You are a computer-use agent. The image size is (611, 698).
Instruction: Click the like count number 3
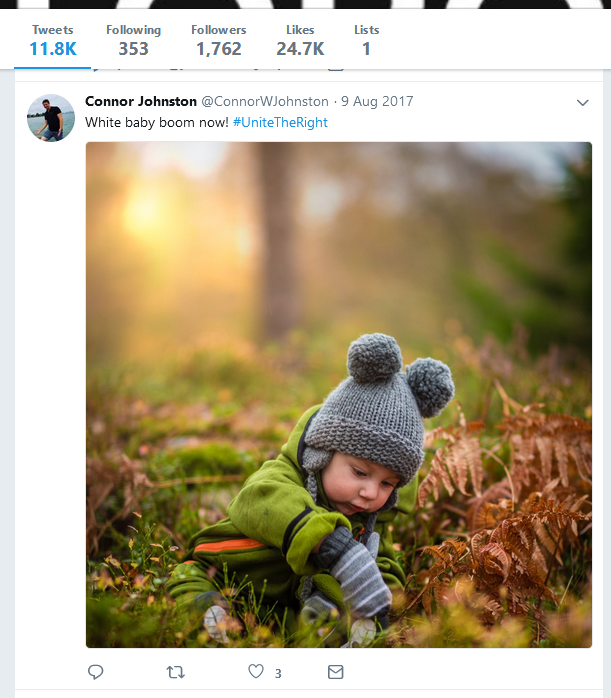(278, 673)
